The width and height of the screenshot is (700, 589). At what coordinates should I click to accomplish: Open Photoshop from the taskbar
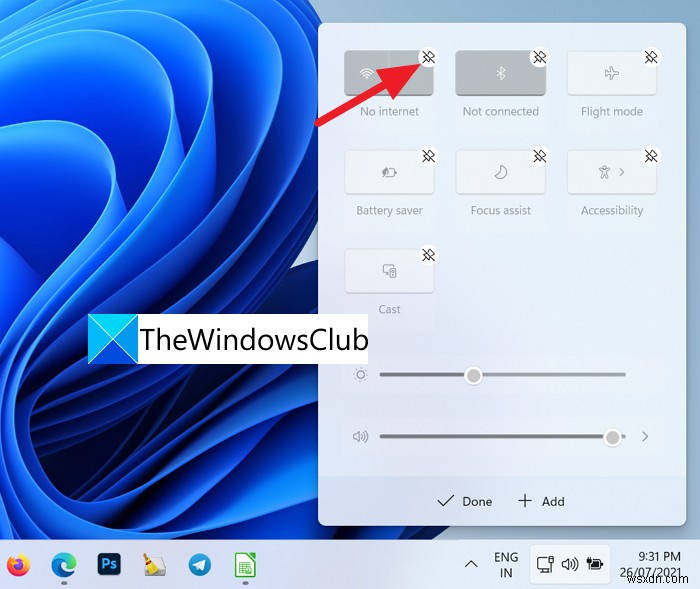click(x=109, y=564)
